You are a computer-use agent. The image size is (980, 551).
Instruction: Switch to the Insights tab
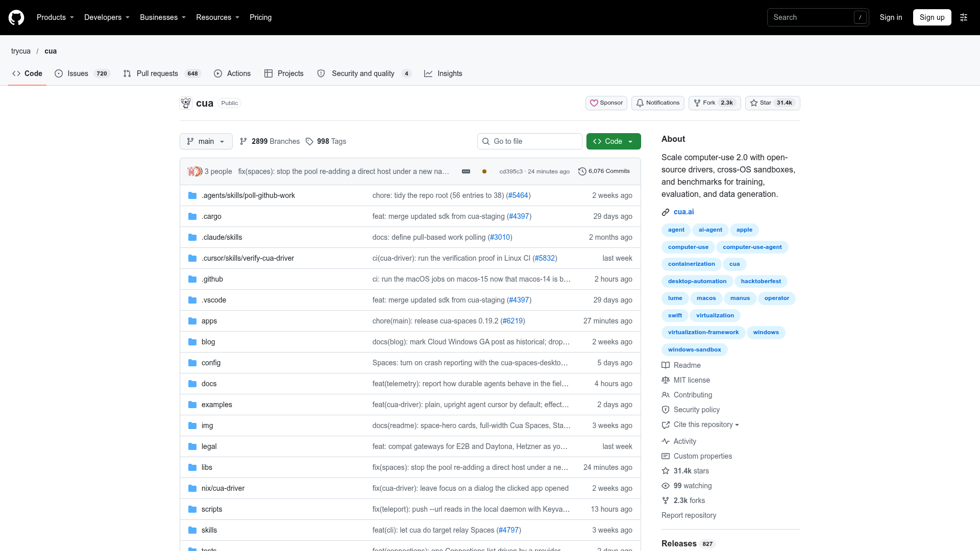coord(443,73)
